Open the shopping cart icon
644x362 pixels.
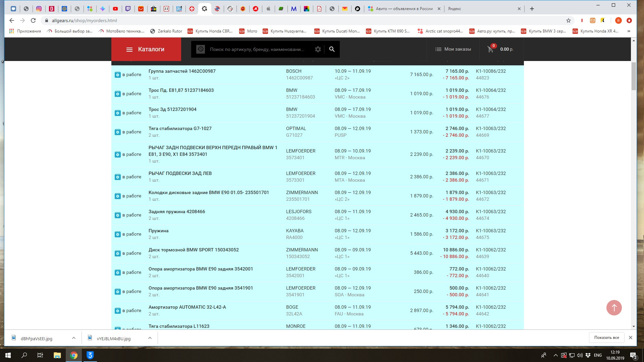(x=490, y=49)
